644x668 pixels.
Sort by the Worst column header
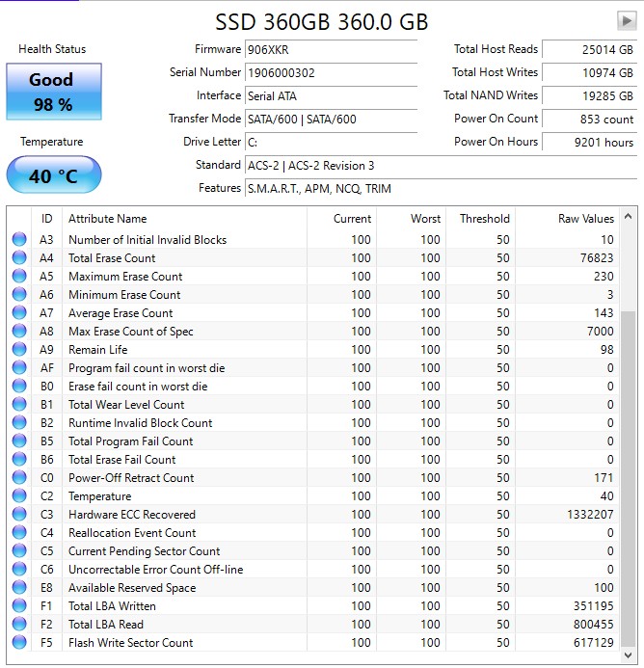tap(412, 219)
